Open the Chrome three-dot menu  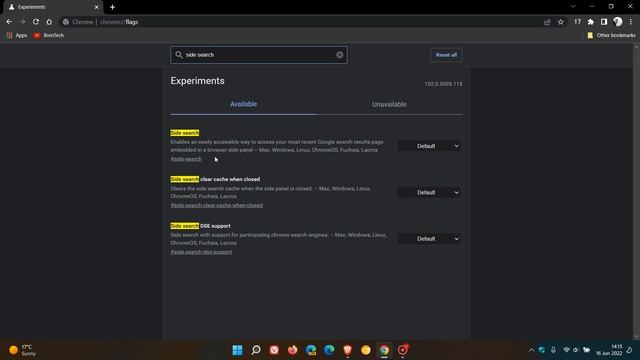[x=631, y=22]
